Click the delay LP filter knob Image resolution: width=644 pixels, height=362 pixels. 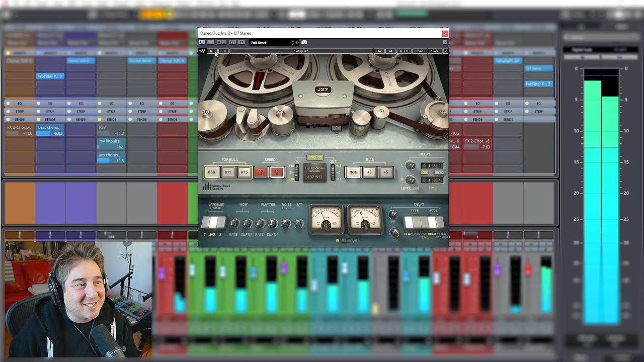point(394,232)
